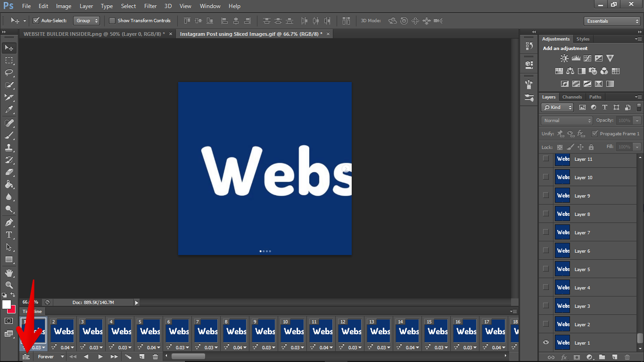
Task: Open the Forever looping options dropdown
Action: (x=51, y=357)
